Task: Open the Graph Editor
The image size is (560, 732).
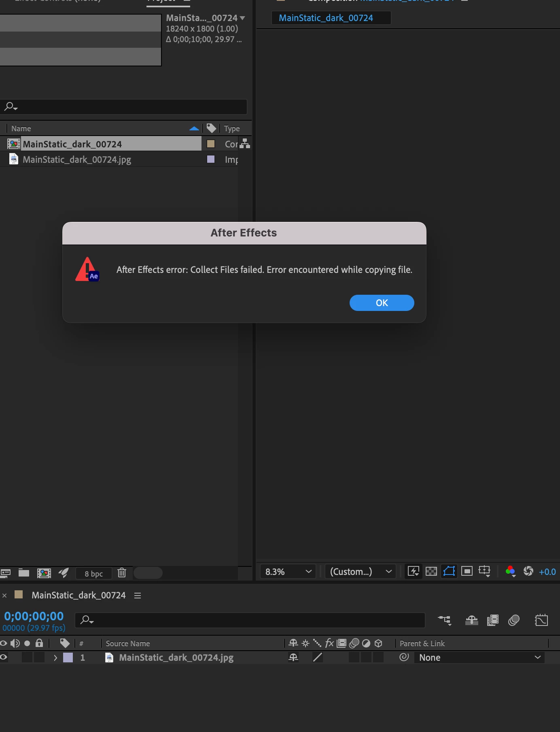Action: (x=541, y=620)
